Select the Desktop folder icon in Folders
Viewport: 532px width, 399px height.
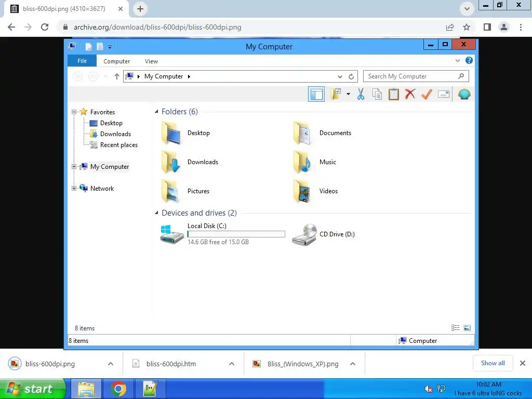tap(171, 133)
